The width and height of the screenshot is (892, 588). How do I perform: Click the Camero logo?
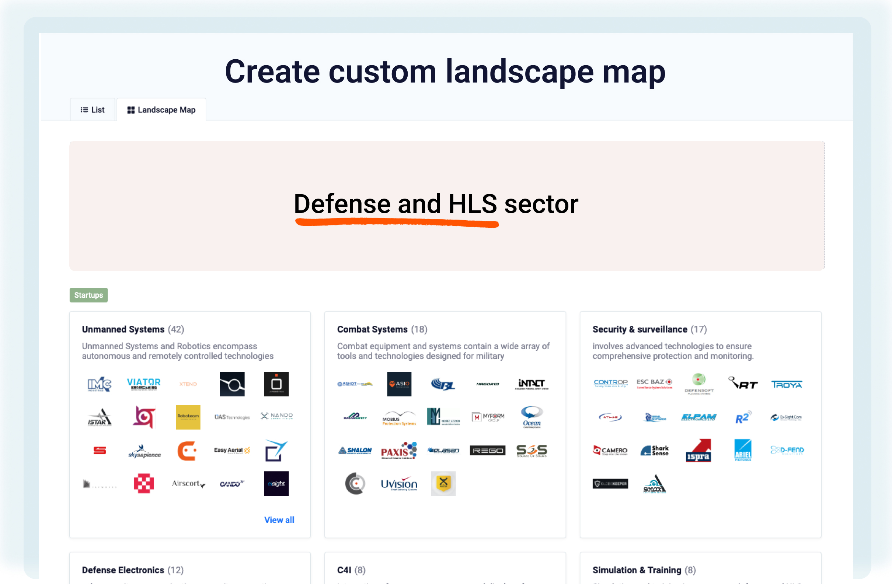[x=611, y=451]
